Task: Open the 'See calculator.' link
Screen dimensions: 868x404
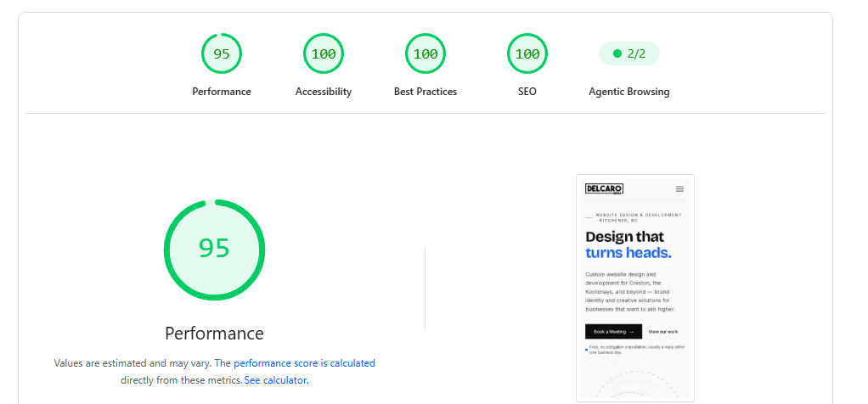Action: (277, 380)
